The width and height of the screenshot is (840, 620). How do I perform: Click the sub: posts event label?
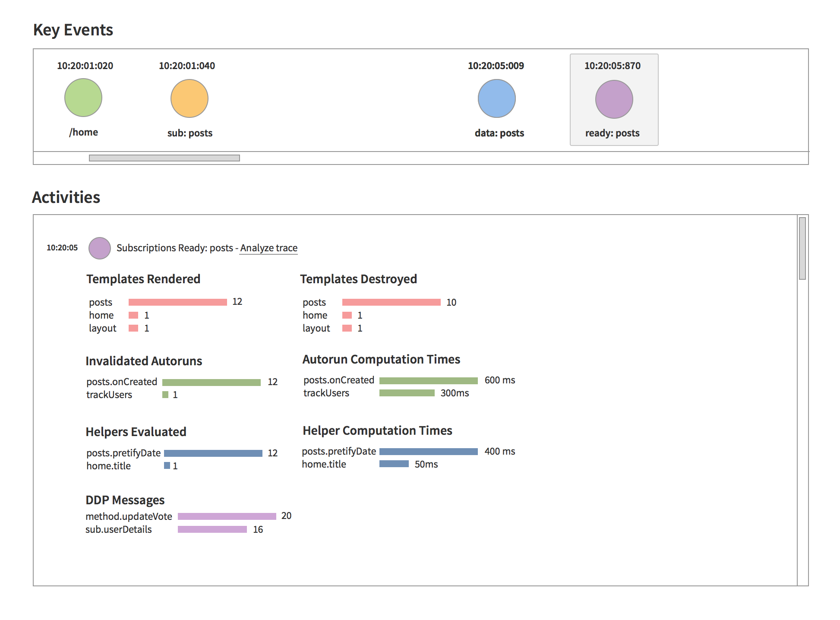[190, 133]
